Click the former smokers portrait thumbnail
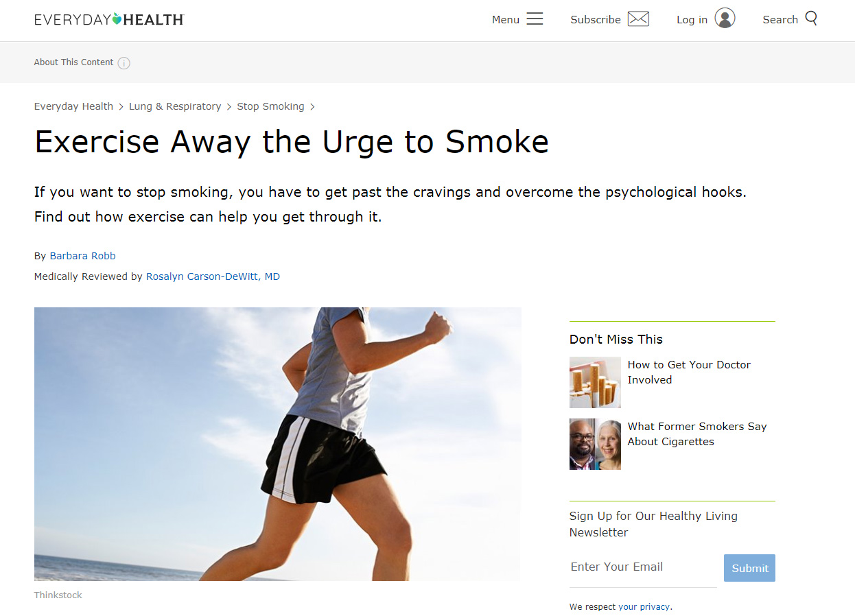The width and height of the screenshot is (855, 616). [x=595, y=444]
